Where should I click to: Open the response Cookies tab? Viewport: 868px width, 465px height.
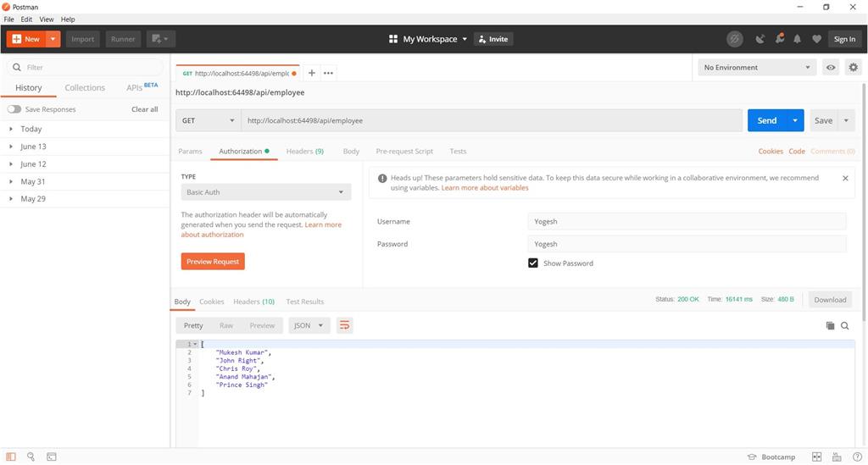point(211,302)
